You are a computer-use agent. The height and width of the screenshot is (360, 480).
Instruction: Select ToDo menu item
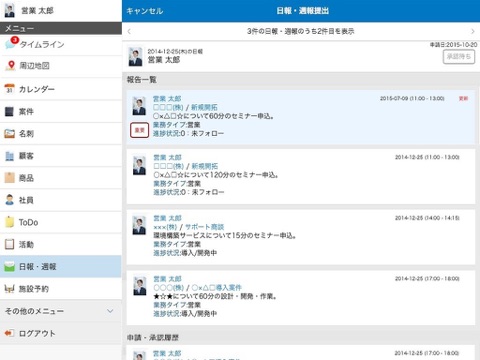(x=61, y=222)
